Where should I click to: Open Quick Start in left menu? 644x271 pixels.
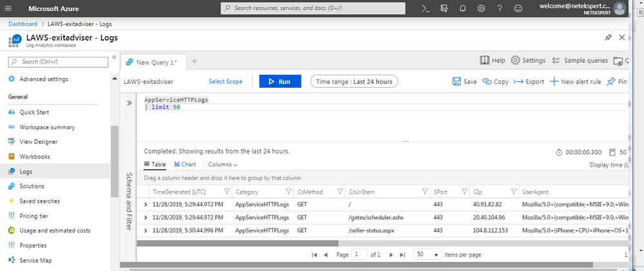point(34,112)
